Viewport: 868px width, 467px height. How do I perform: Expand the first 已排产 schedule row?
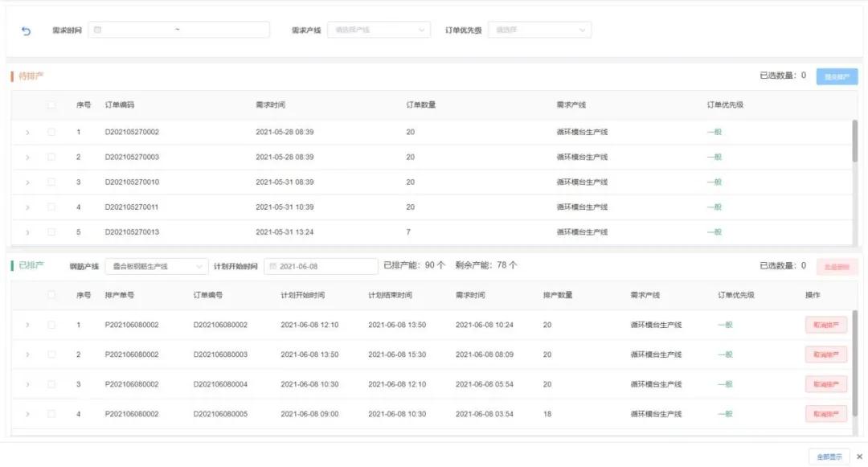click(x=26, y=325)
